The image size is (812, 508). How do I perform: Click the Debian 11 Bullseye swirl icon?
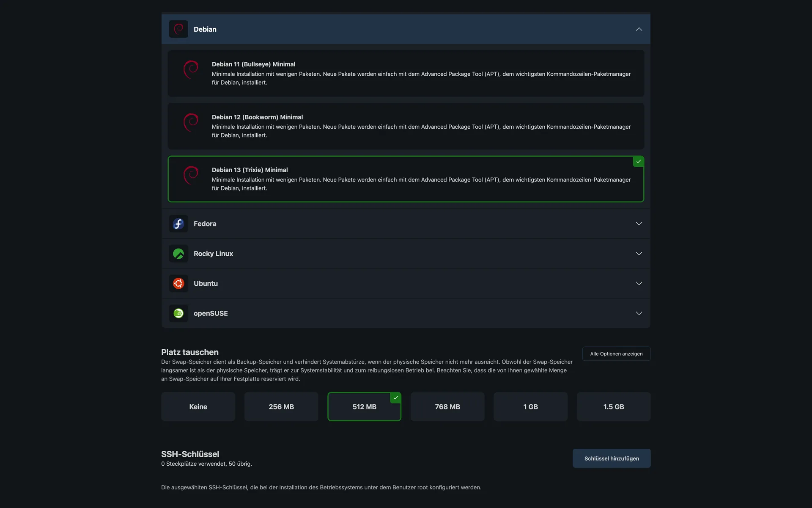pos(191,69)
